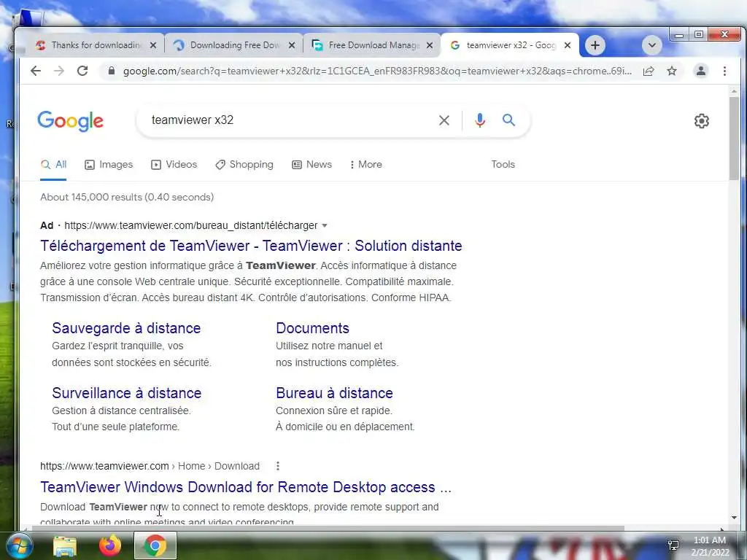The width and height of the screenshot is (747, 560).
Task: Share this page via share icon
Action: pos(649,71)
